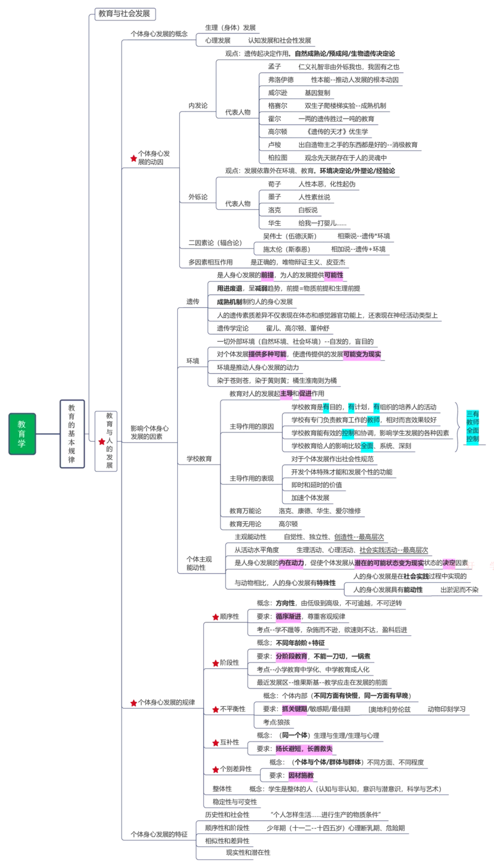Click the red star beside the 循序渐进 branch

pyautogui.click(x=216, y=617)
